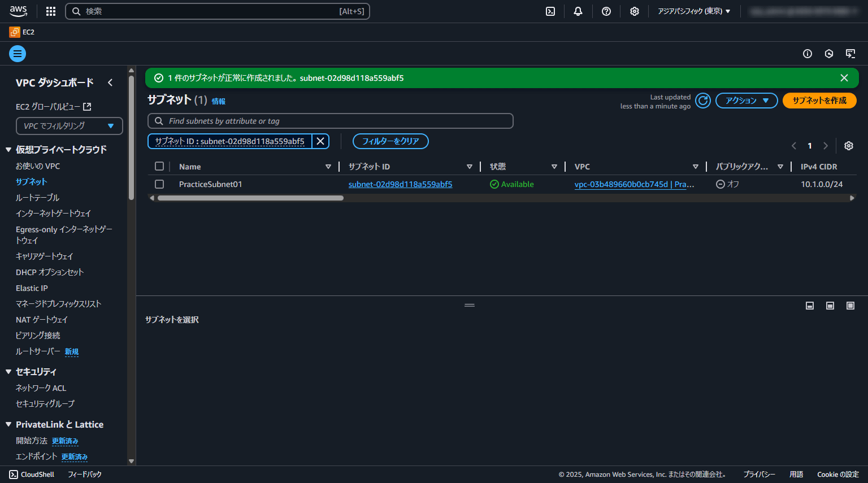Focus the top AWS 検索 search box
This screenshot has height=483, width=868.
(218, 11)
